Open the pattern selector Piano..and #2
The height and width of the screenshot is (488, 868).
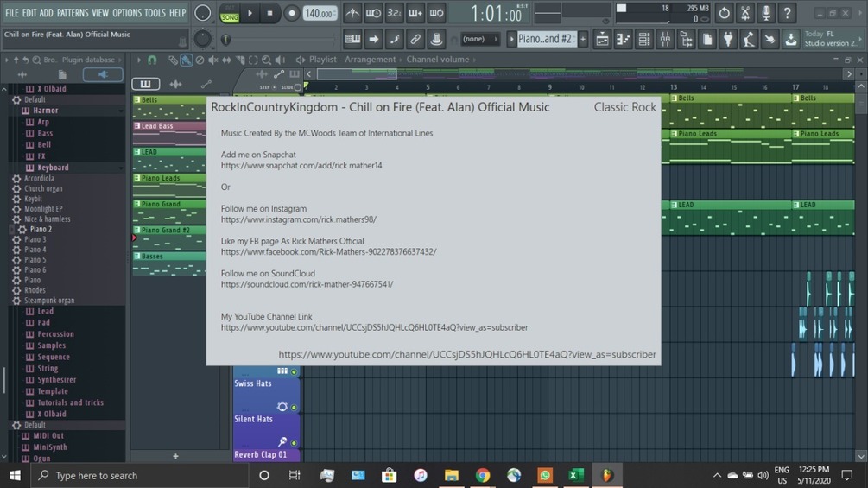pos(545,39)
